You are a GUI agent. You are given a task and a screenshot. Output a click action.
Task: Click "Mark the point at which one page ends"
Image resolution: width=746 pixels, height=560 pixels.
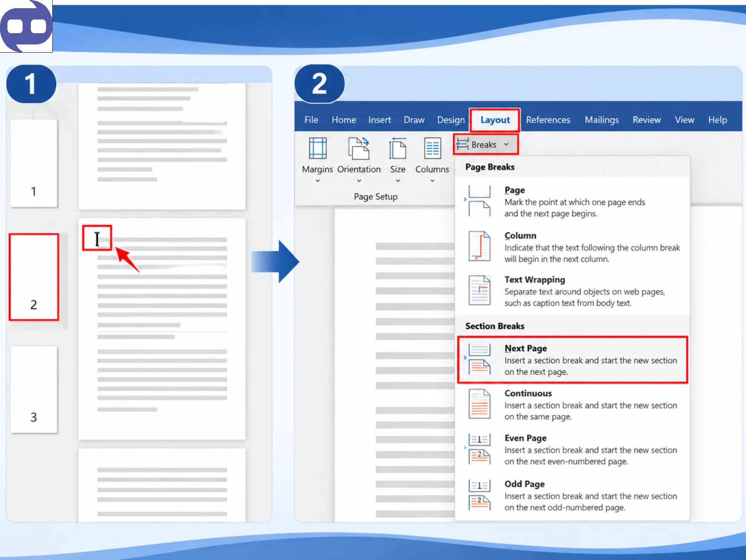[x=575, y=202]
